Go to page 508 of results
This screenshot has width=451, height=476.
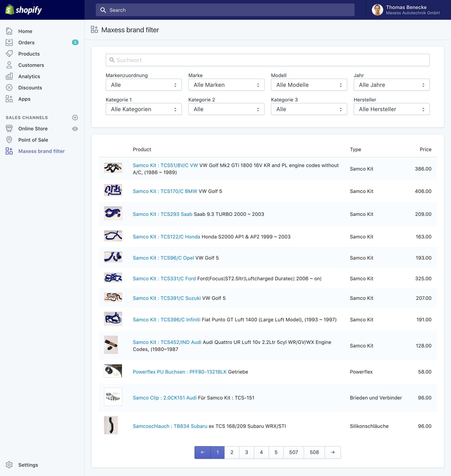(x=314, y=452)
